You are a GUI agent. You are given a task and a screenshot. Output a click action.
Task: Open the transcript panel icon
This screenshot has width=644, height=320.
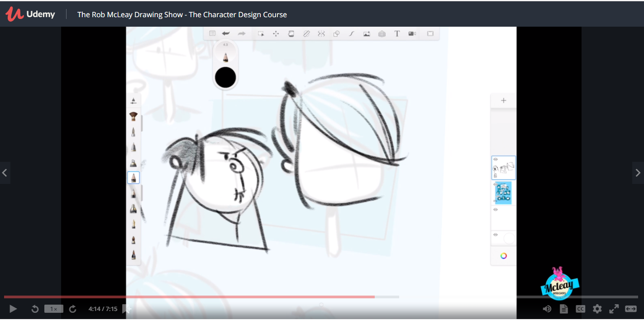(x=564, y=309)
